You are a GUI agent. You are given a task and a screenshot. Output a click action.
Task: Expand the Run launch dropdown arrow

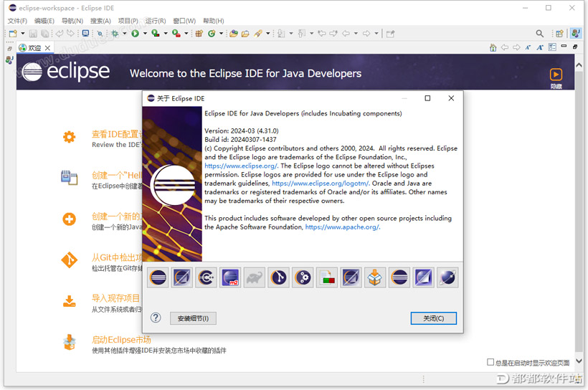145,34
